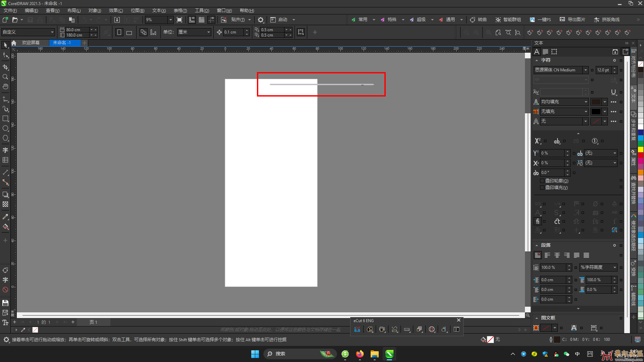The image size is (644, 362).
Task: Collapse the 段落 paragraph section
Action: pos(537,245)
